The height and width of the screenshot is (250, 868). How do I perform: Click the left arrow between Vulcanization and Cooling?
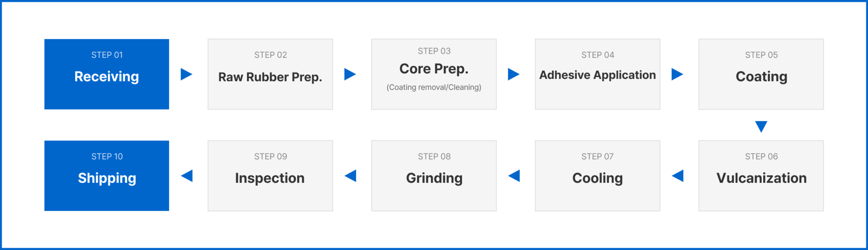(678, 176)
